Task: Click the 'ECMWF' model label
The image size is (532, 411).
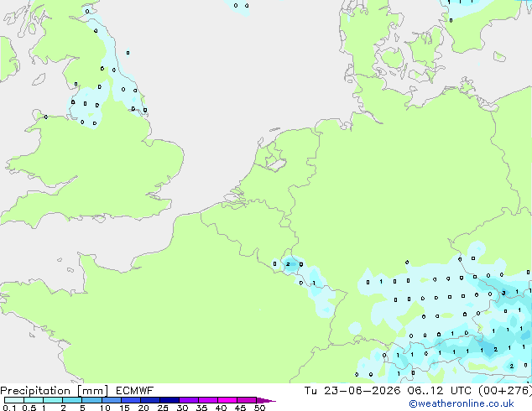Action: point(135,391)
